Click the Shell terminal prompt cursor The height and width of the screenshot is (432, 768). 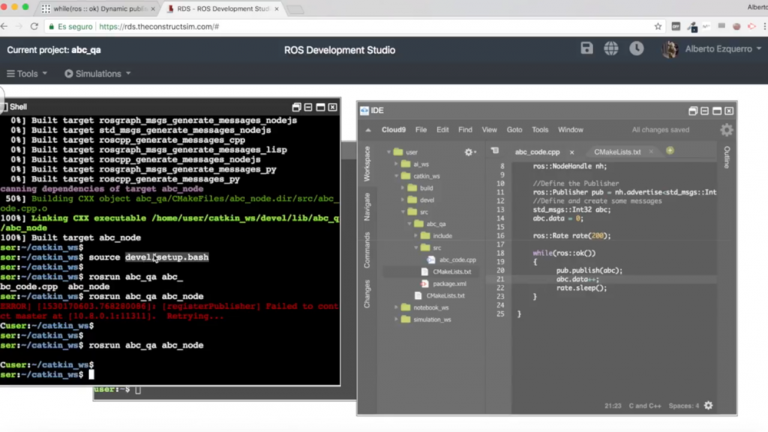91,375
